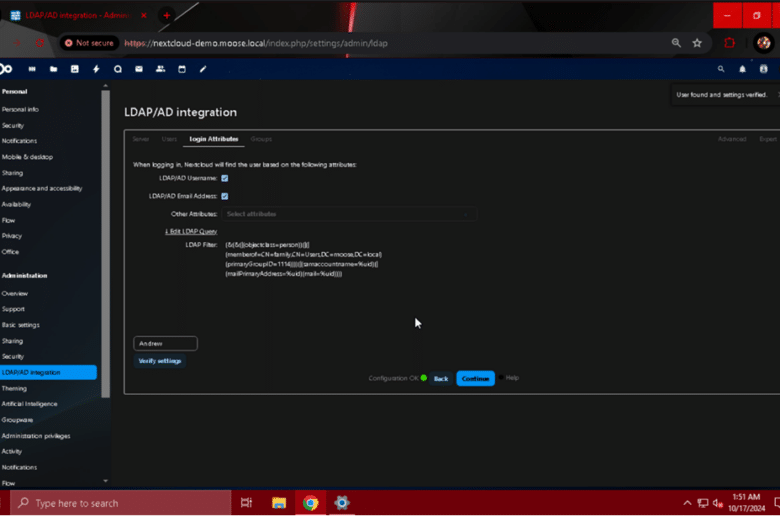780x516 pixels.
Task: Select the Login Attributes tab
Action: pyautogui.click(x=214, y=139)
